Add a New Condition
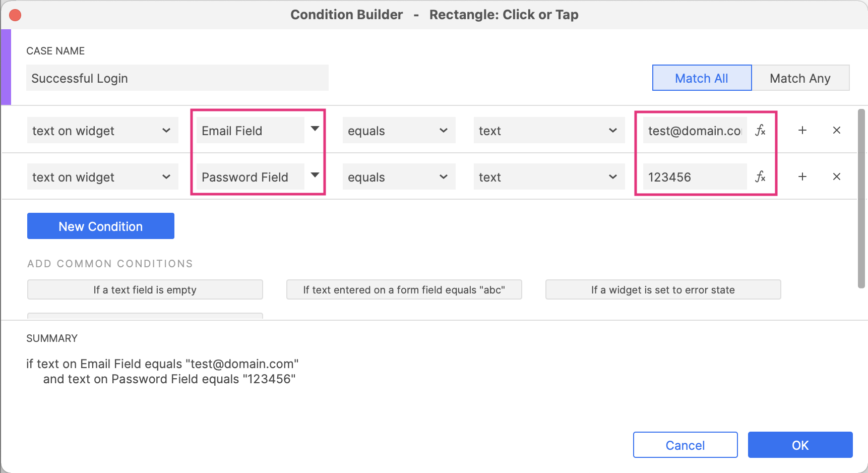The image size is (868, 473). point(100,226)
